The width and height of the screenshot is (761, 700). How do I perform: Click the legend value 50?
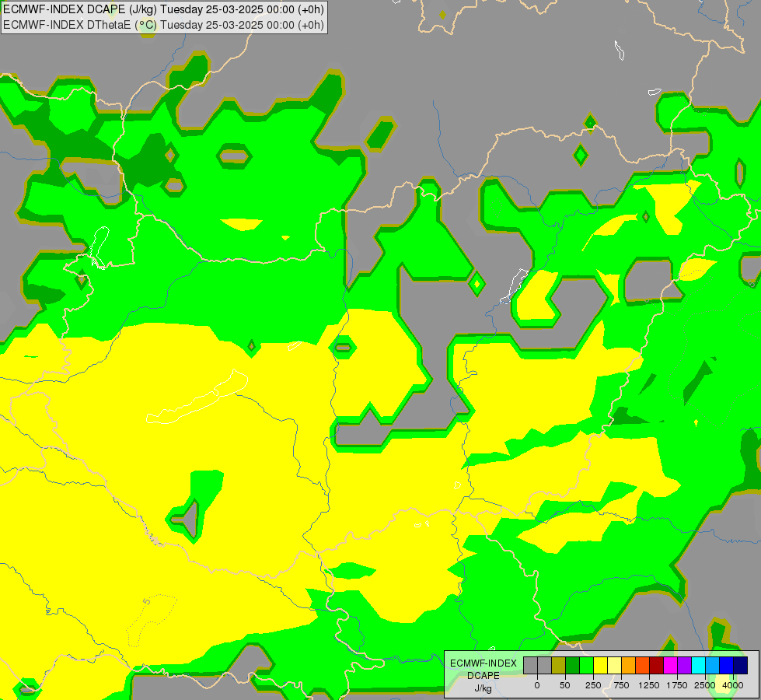click(565, 685)
